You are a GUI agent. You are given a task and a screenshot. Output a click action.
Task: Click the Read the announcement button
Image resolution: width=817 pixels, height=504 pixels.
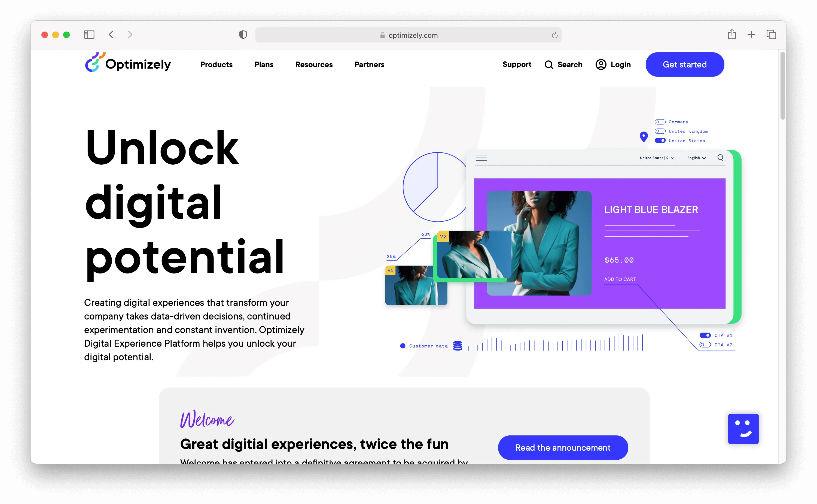tap(563, 447)
